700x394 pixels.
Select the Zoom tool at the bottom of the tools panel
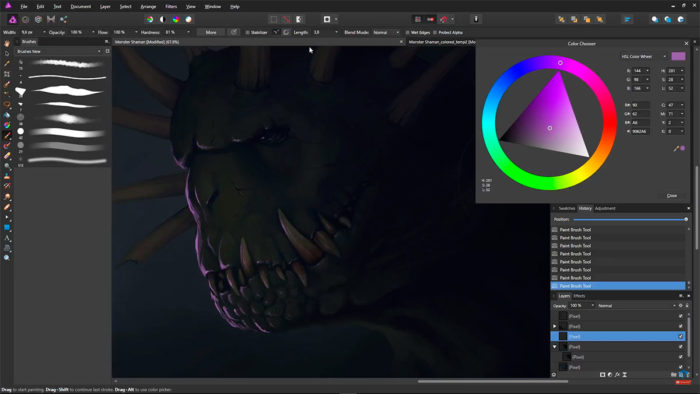(x=7, y=258)
